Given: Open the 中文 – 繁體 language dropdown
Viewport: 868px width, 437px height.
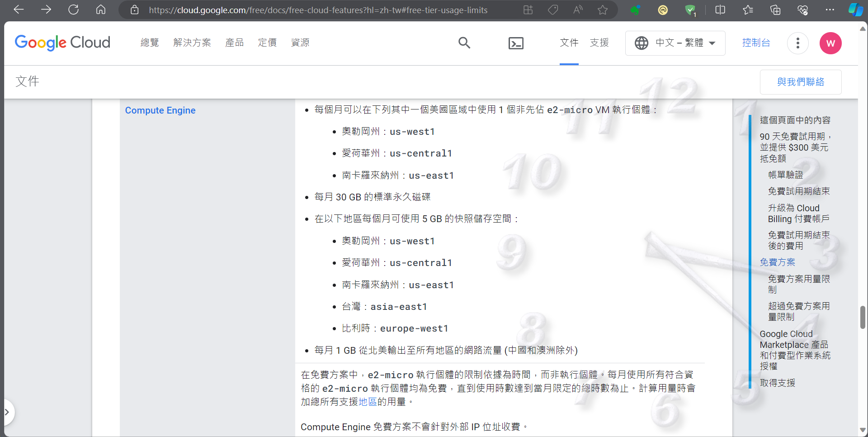Looking at the screenshot, I should point(675,43).
